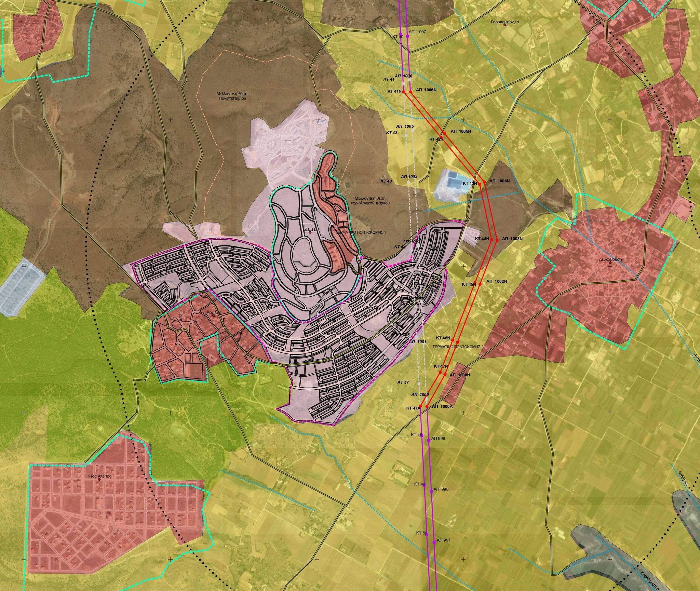Select the red point ΑΠ 1003Ν
Screen dimensions: 700x591
tap(497, 240)
